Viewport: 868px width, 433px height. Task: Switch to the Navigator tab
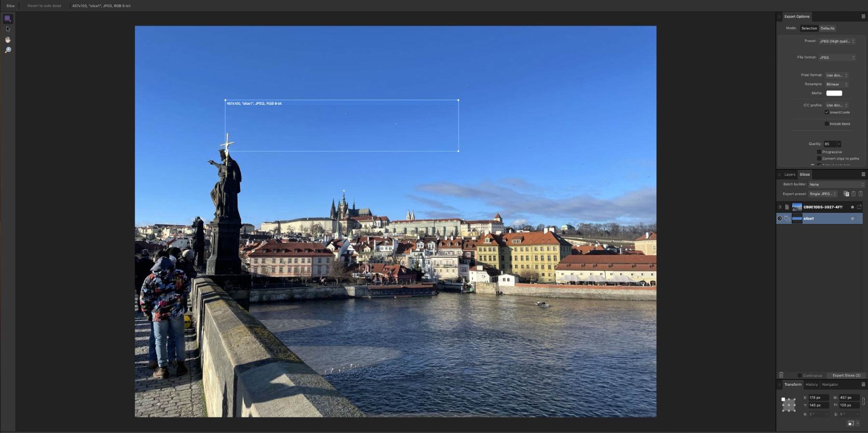pos(830,385)
